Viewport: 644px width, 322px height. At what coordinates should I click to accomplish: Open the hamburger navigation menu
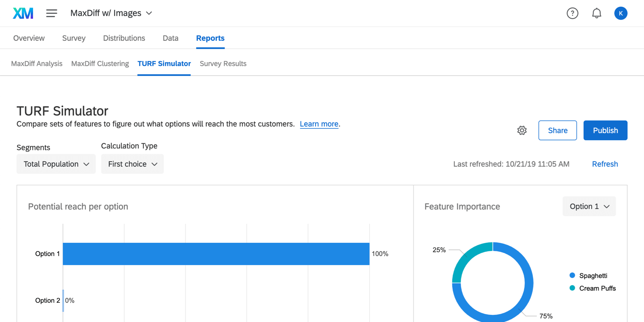click(52, 13)
